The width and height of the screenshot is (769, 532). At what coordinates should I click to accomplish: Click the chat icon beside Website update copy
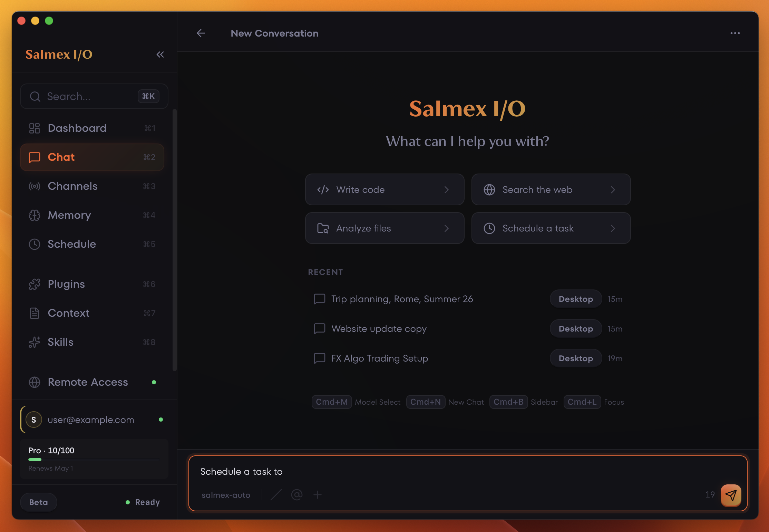click(320, 328)
